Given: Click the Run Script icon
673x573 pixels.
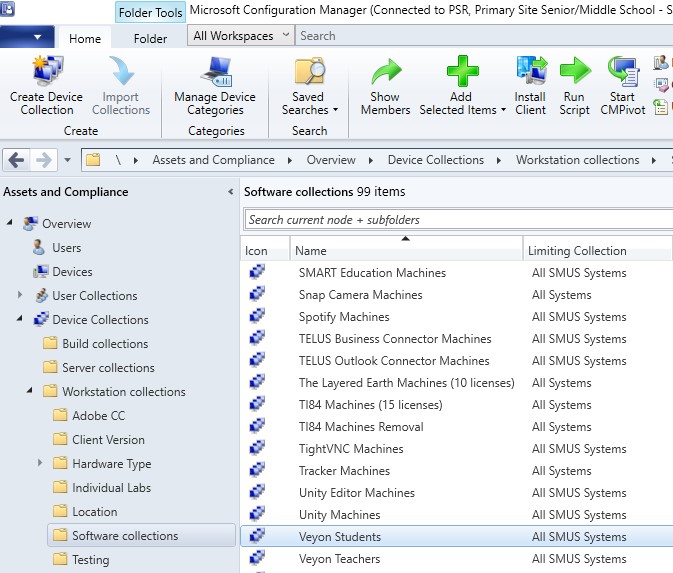Looking at the screenshot, I should [575, 70].
